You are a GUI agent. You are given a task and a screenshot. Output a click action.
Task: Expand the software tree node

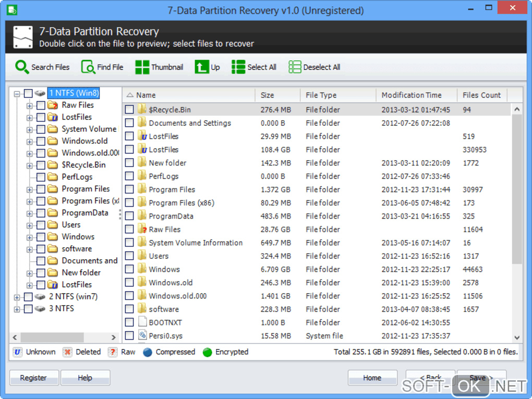[30, 250]
